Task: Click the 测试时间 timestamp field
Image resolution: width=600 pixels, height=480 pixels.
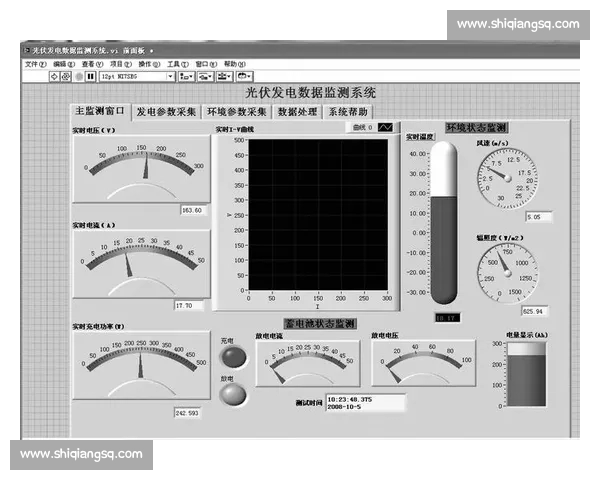Action: point(365,402)
